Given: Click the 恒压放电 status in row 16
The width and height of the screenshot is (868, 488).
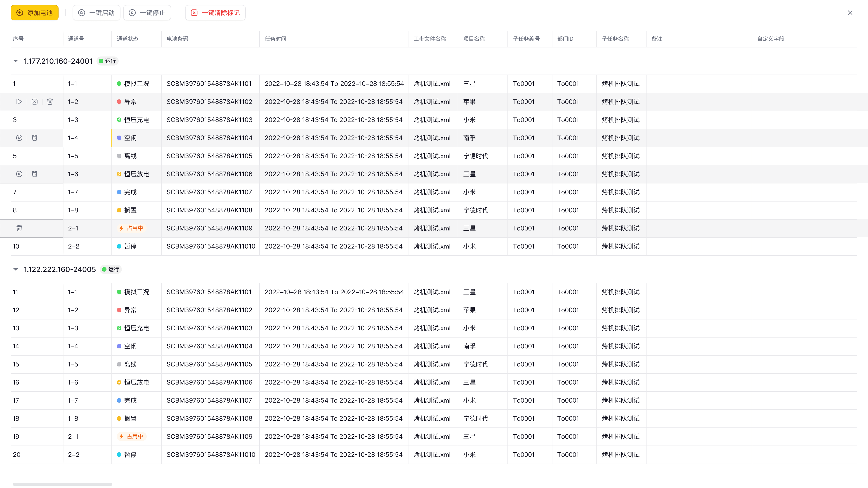Looking at the screenshot, I should pyautogui.click(x=133, y=382).
